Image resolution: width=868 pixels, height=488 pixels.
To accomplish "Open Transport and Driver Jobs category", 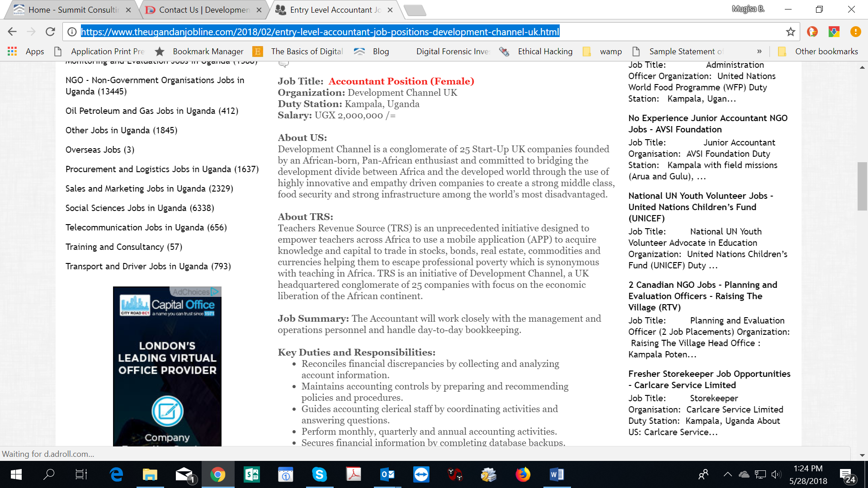I will (148, 267).
